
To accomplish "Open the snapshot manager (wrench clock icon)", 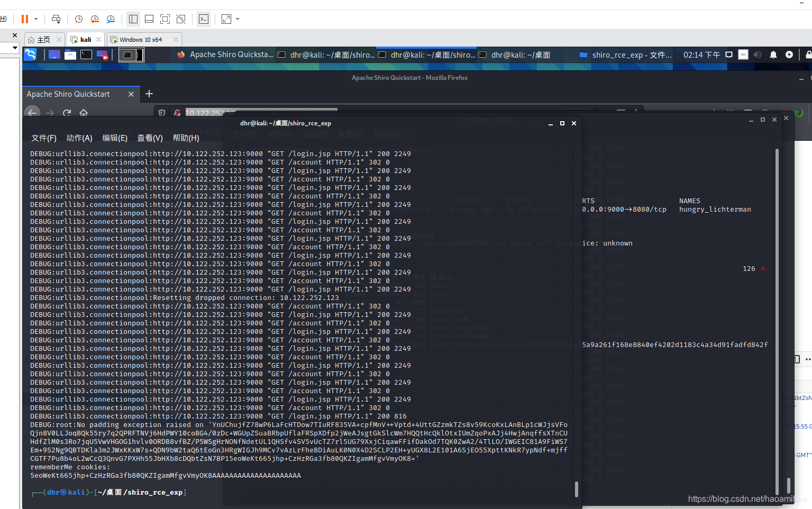I will click(x=111, y=19).
